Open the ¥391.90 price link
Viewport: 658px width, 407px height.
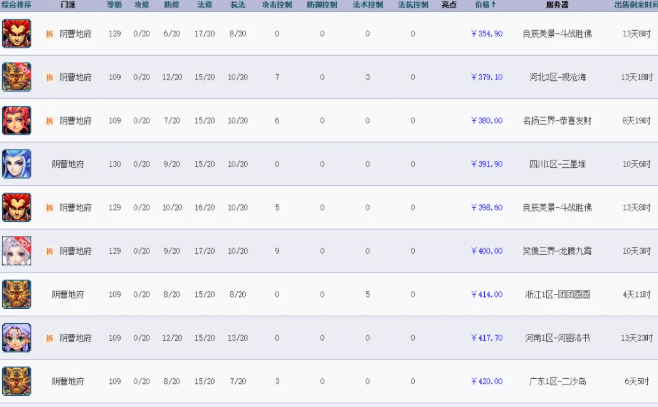tap(486, 164)
